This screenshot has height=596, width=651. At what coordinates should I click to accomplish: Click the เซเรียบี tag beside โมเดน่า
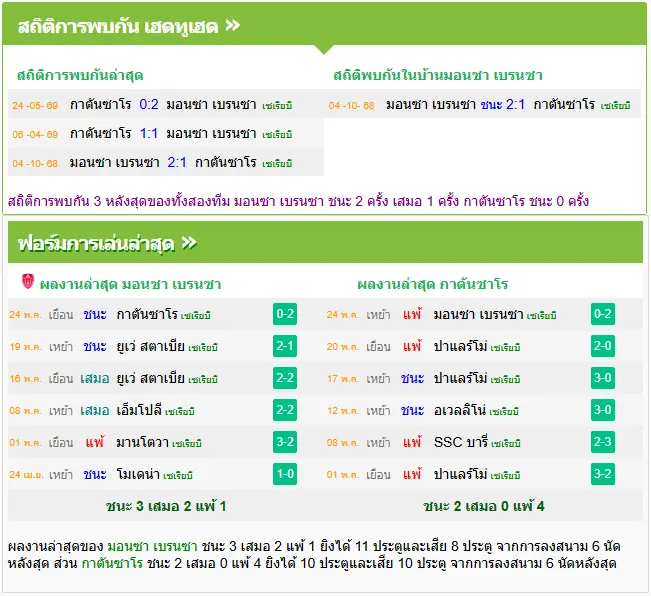tap(178, 475)
